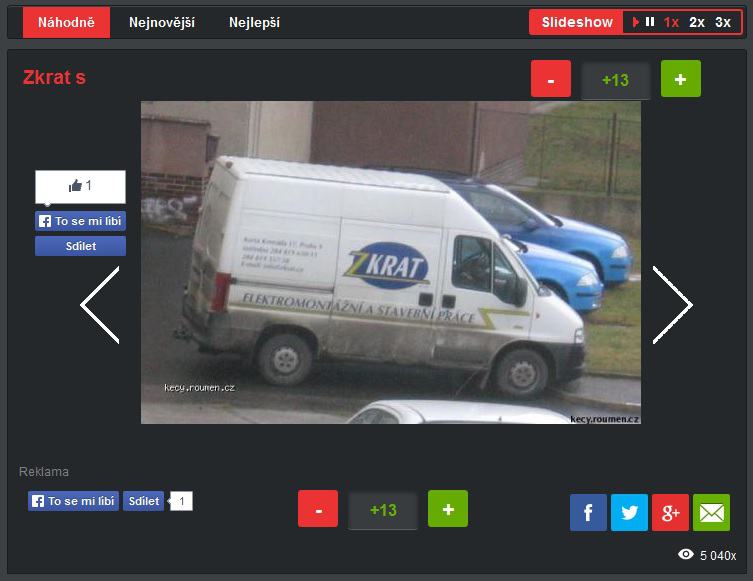The height and width of the screenshot is (581, 753).
Task: Set slideshow speed to 1x
Action: coord(671,22)
